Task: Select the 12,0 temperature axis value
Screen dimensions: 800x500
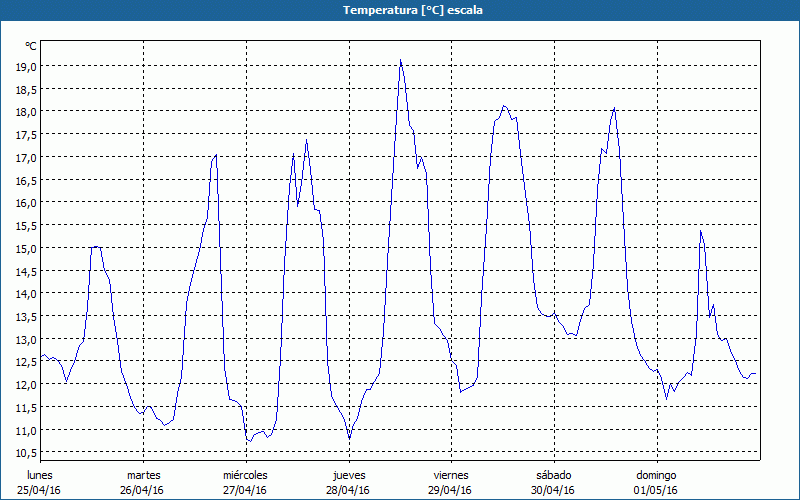Action: 28,385
